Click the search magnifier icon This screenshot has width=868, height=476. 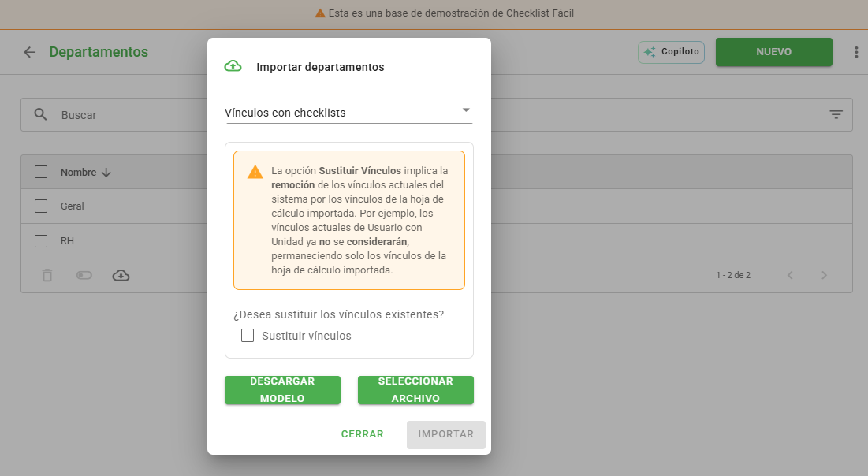click(40, 114)
